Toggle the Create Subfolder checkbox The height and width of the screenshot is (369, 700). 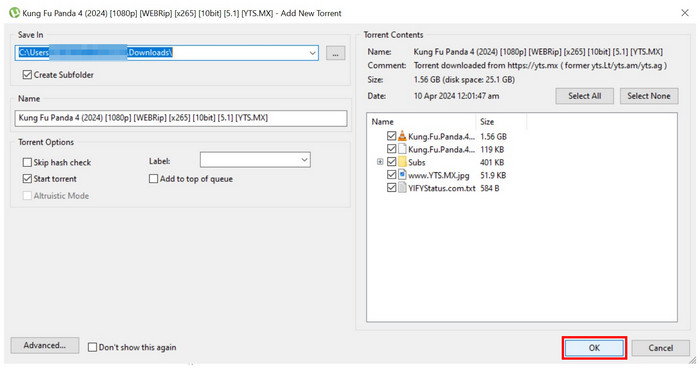27,75
